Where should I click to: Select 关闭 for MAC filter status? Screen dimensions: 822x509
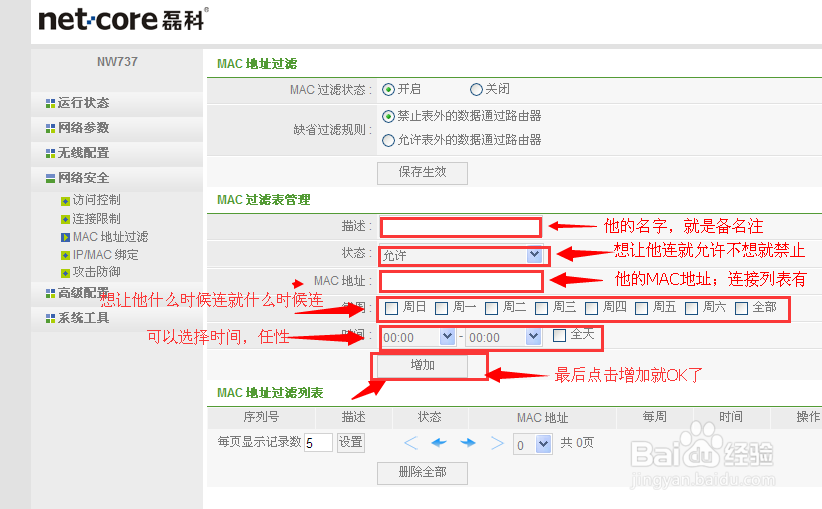(476, 90)
